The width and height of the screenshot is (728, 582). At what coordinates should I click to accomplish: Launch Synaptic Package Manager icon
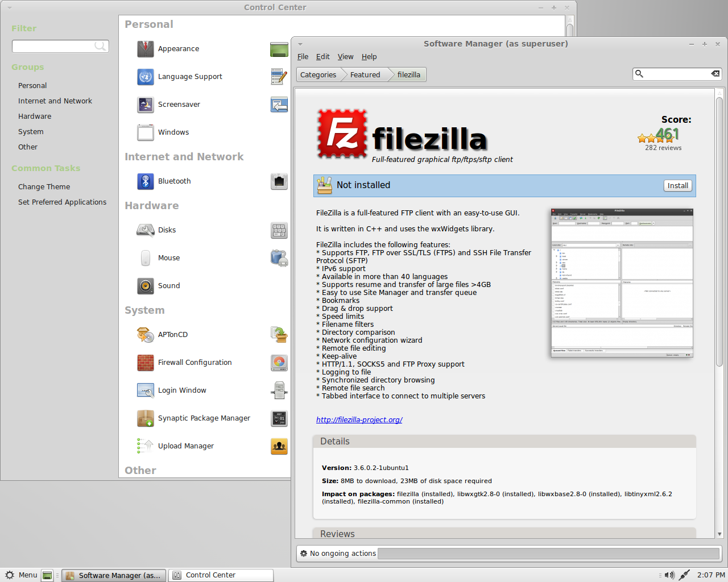146,418
